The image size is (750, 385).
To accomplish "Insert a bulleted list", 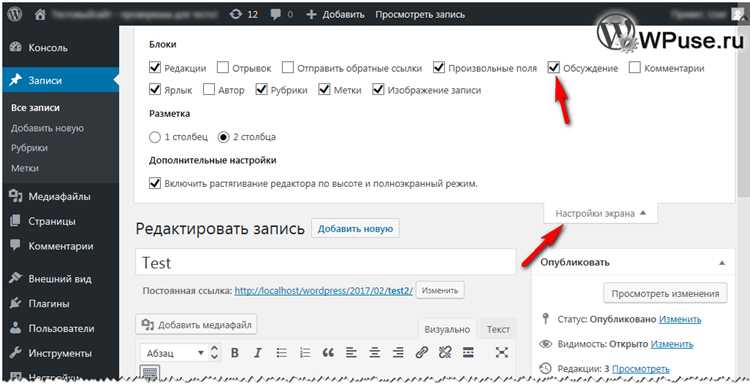I will (282, 353).
